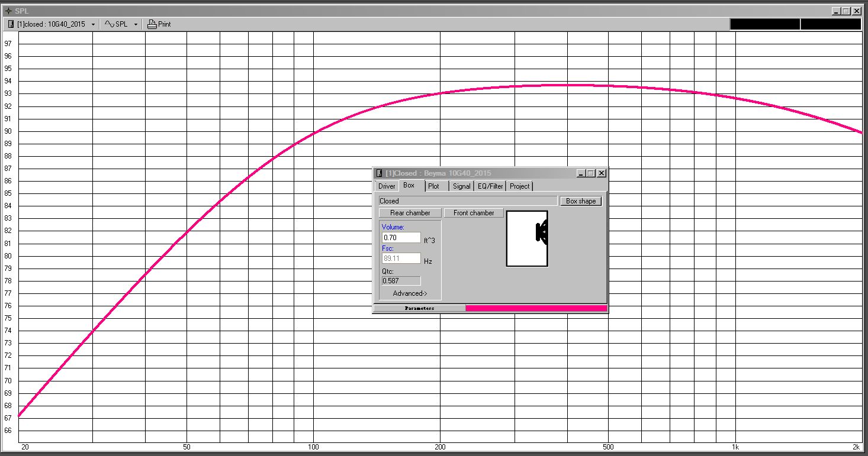Minimize the SPL graph window
This screenshot has height=456, width=868.
click(835, 11)
